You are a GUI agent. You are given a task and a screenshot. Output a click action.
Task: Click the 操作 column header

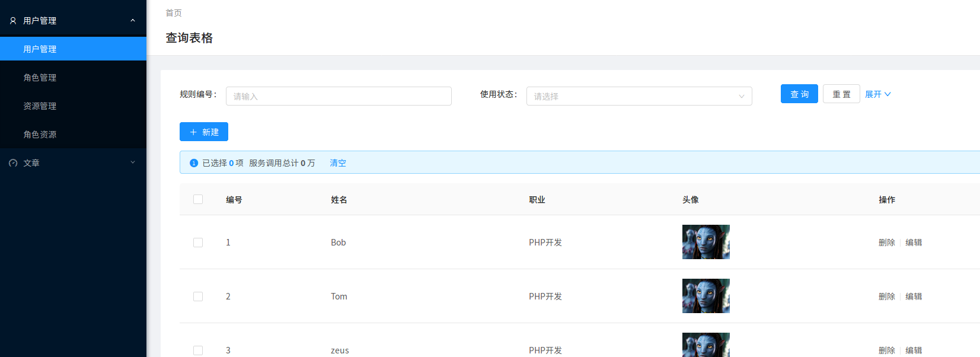[887, 200]
